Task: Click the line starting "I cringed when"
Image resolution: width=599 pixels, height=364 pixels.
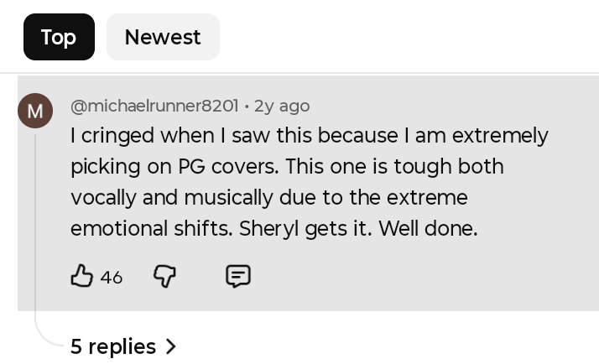Action: [x=309, y=136]
